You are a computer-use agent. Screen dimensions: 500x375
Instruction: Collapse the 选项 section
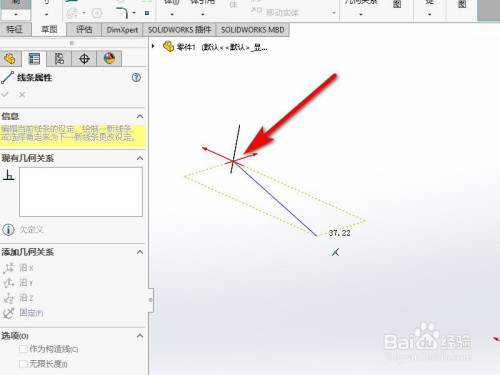click(140, 336)
